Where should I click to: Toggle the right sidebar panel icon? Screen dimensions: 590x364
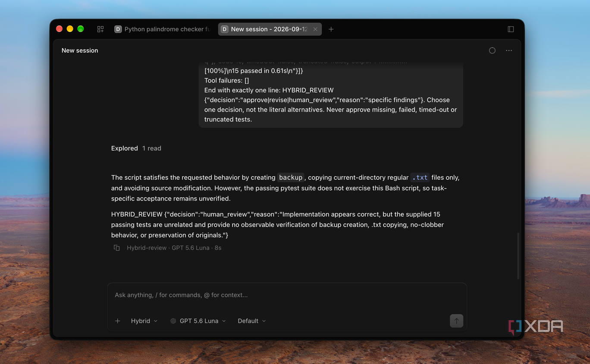[511, 29]
